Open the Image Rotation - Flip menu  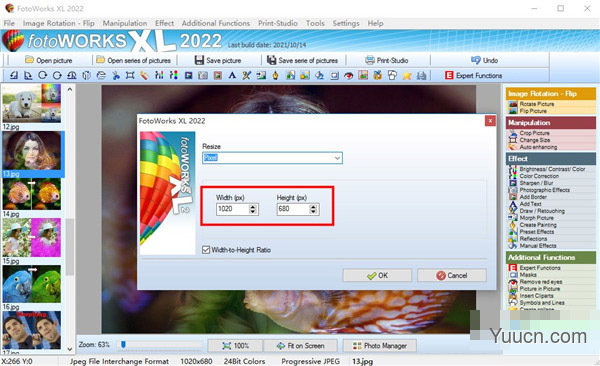(59, 23)
